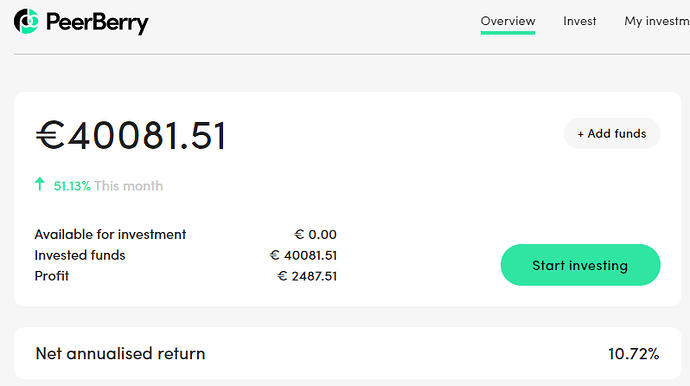Click the € 0.00 available amount

[x=316, y=234]
